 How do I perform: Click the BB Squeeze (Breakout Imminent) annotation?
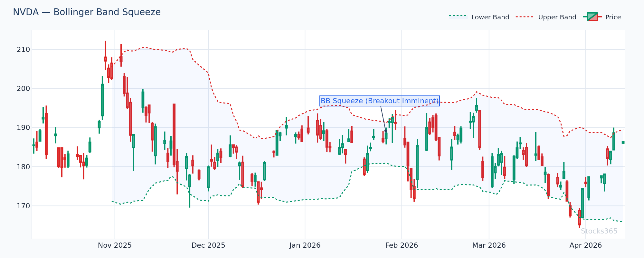pyautogui.click(x=380, y=101)
